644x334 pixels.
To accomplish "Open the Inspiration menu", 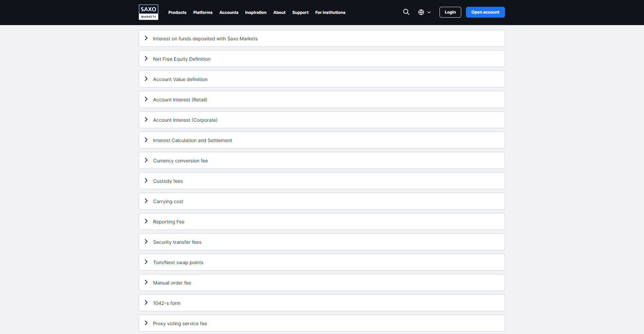I will (x=256, y=13).
